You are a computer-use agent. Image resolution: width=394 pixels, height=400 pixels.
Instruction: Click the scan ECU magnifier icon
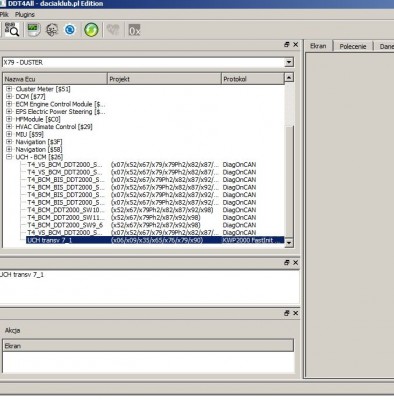[12, 30]
